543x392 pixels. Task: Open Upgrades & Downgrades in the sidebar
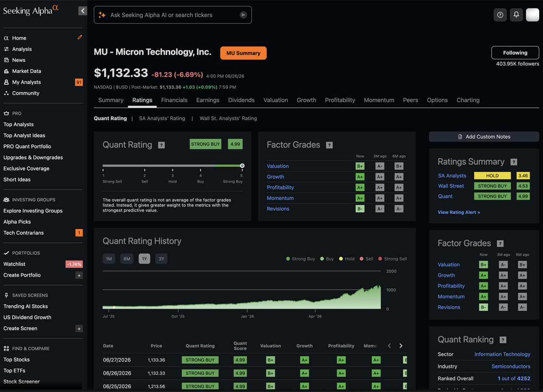click(33, 157)
